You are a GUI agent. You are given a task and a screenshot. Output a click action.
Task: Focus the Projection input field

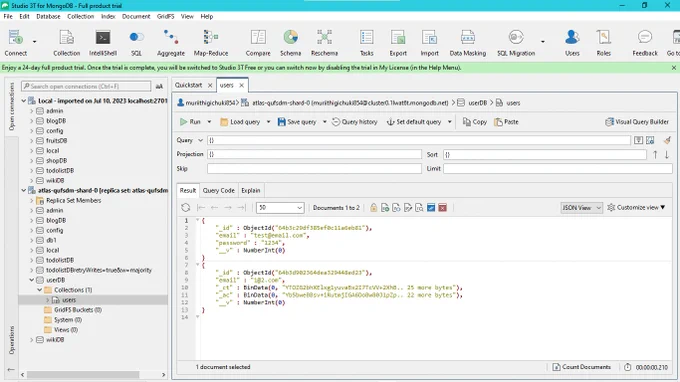[x=314, y=154]
